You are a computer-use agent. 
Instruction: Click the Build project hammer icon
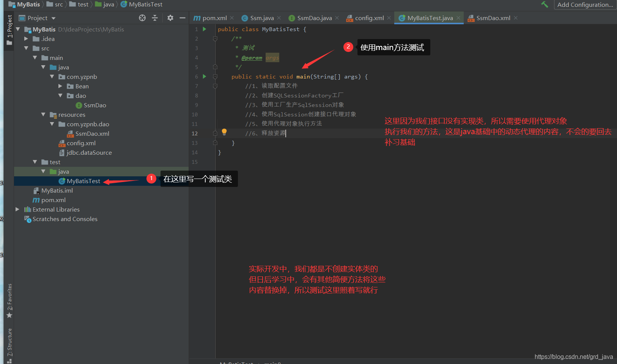pyautogui.click(x=545, y=5)
